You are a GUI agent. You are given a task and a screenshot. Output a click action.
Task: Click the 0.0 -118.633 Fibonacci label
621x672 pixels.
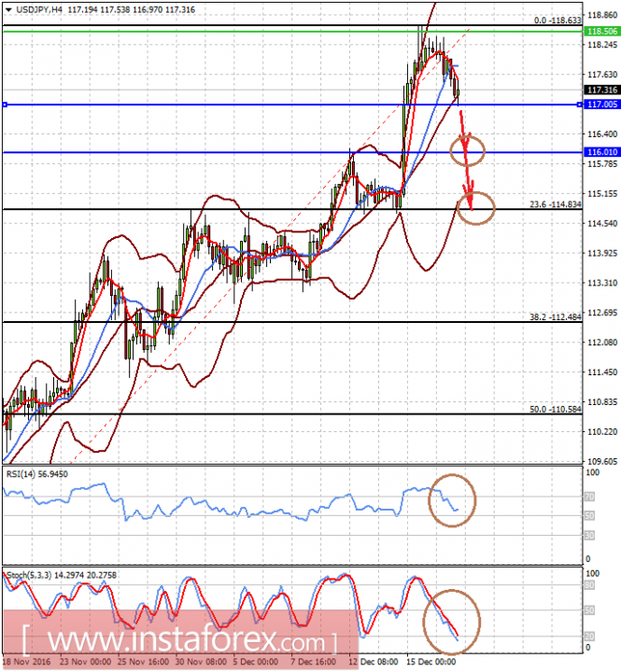pos(557,21)
